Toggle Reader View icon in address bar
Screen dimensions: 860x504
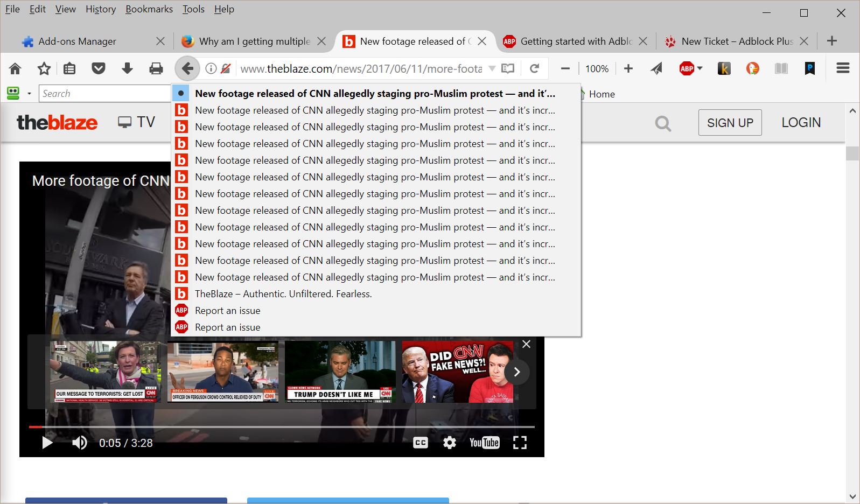click(508, 68)
